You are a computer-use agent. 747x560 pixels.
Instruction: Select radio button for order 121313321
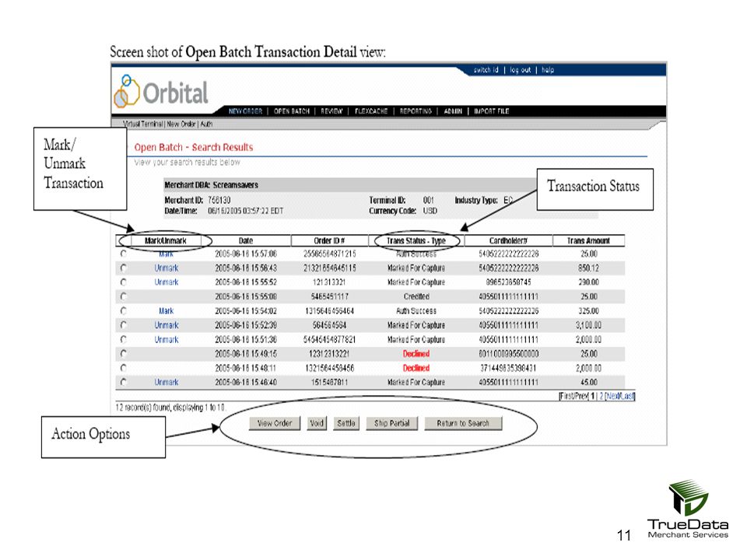pyautogui.click(x=124, y=282)
